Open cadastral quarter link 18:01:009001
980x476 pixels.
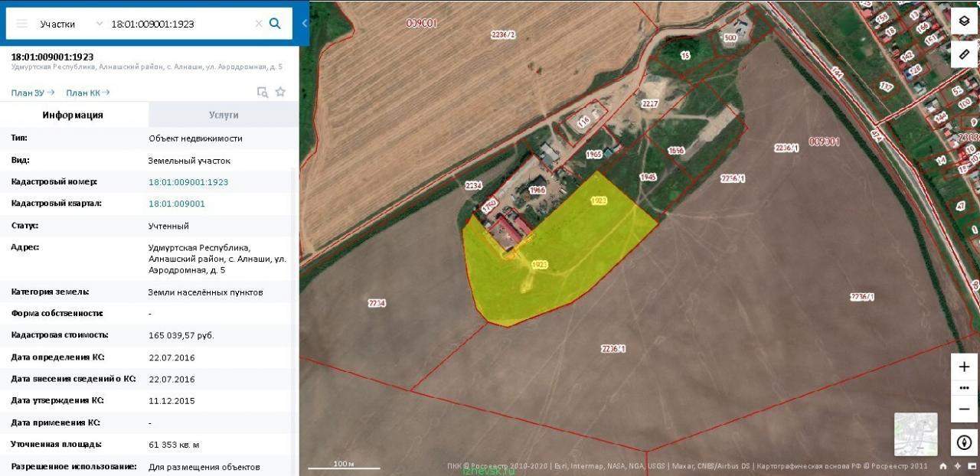pyautogui.click(x=177, y=204)
